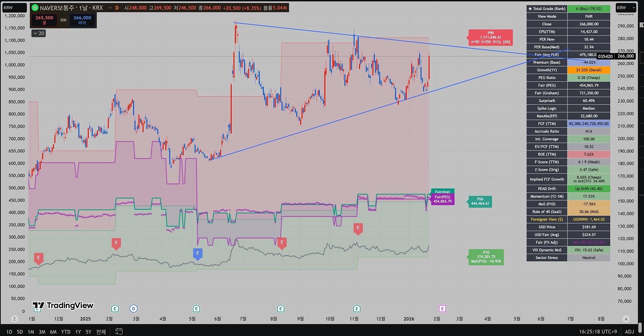Click the green E earnings icon above 8월
Screen dimensions: 644x336
pyautogui.click(x=280, y=308)
